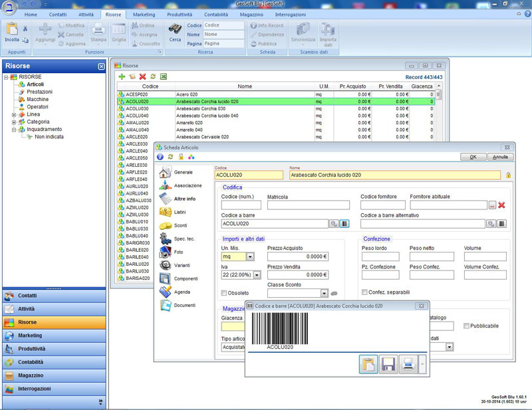Viewport: 532px width, 410px height.
Task: Save the barcode with the floppy disk icon
Action: coord(388,363)
